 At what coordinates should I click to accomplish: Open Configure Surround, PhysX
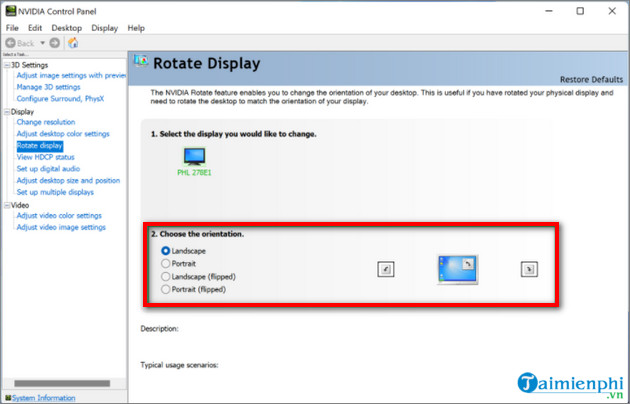(60, 99)
